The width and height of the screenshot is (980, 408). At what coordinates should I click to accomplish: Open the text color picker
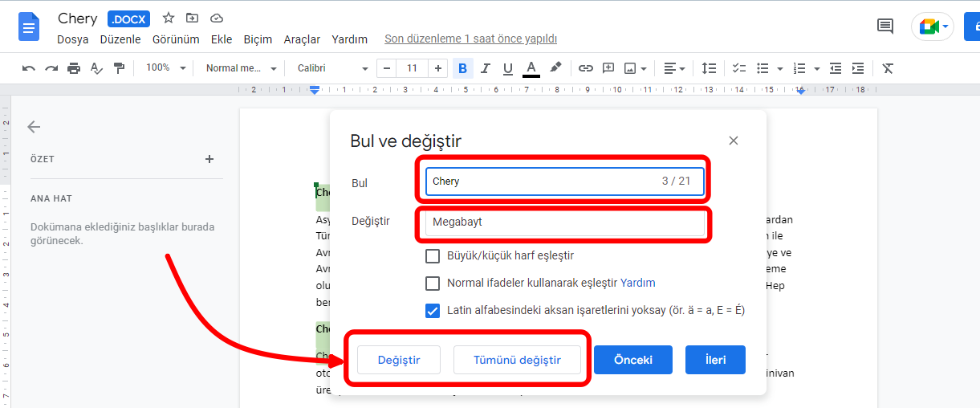tap(531, 68)
